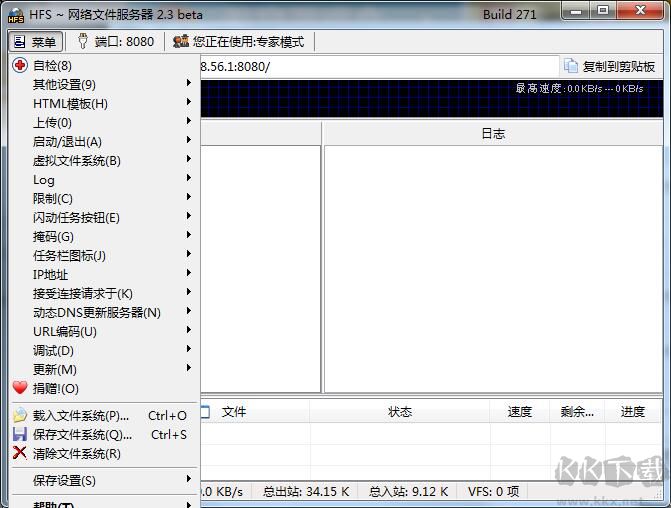Click the 日志 log panel header
This screenshot has height=508, width=671.
point(493,134)
